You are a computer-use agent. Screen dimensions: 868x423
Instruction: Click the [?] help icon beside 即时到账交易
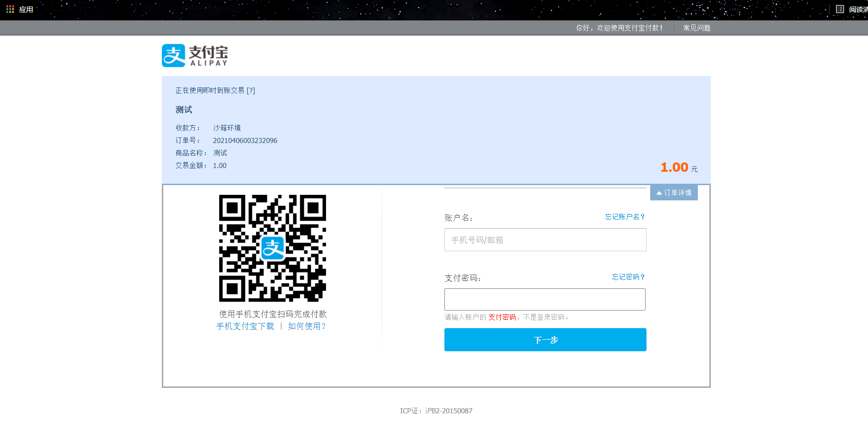point(251,90)
